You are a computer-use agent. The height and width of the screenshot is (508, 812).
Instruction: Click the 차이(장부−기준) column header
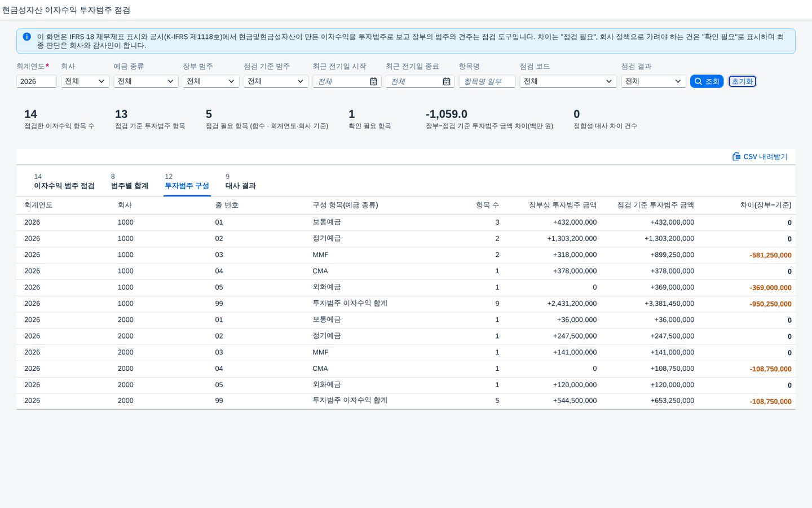coord(766,205)
